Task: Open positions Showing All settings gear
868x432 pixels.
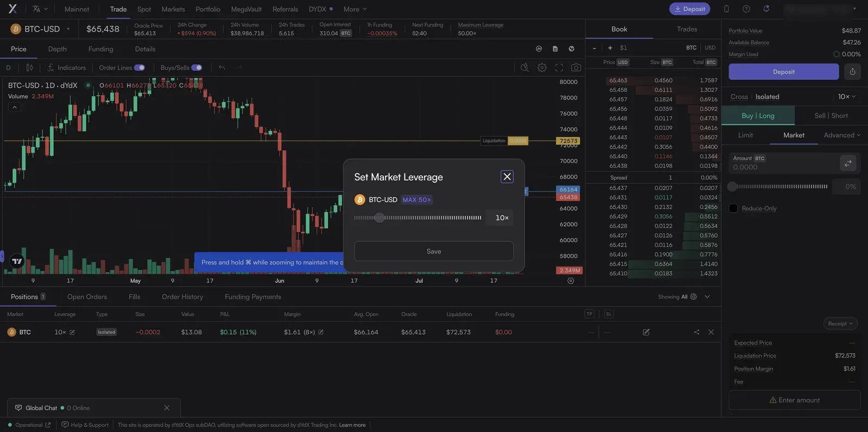Action: point(693,297)
